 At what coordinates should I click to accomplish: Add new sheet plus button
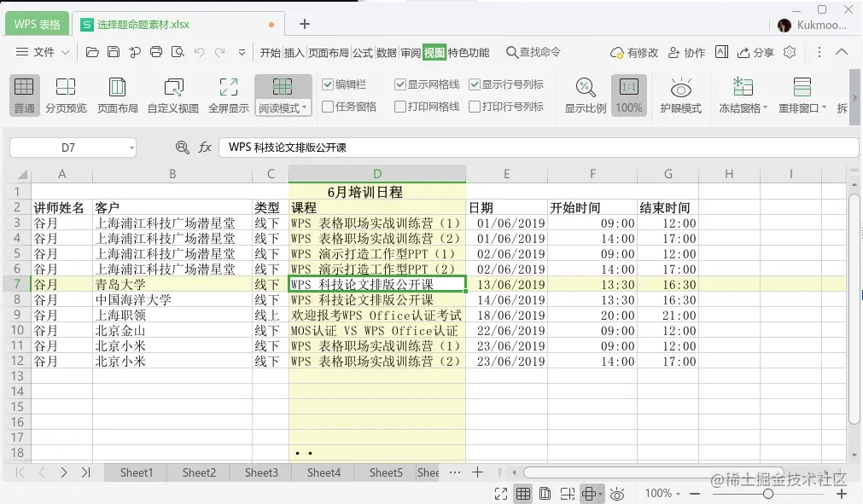478,472
